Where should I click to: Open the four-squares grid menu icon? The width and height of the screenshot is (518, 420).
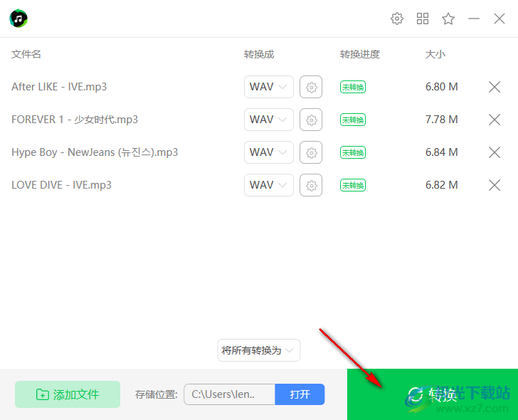click(423, 19)
